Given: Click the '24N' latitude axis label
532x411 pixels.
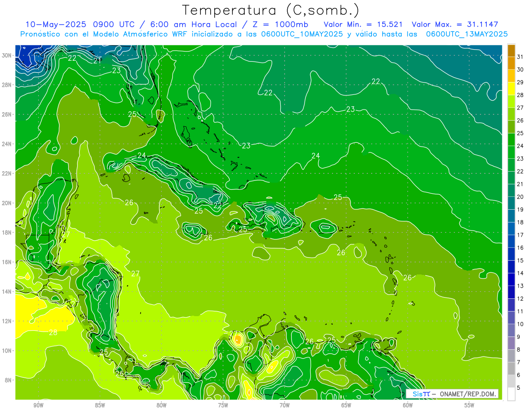Looking at the screenshot, I should pyautogui.click(x=7, y=144).
